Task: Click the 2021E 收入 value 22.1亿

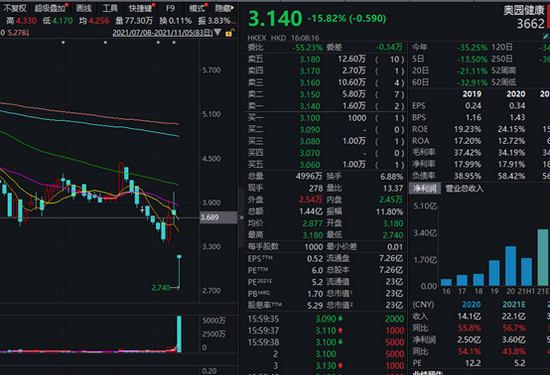Action: [x=514, y=316]
